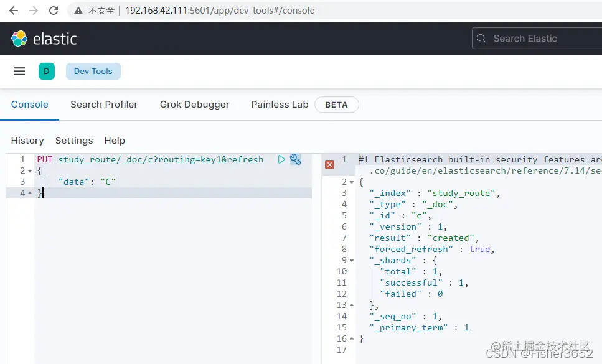
Task: Click the Search Elastic field
Action: point(537,39)
